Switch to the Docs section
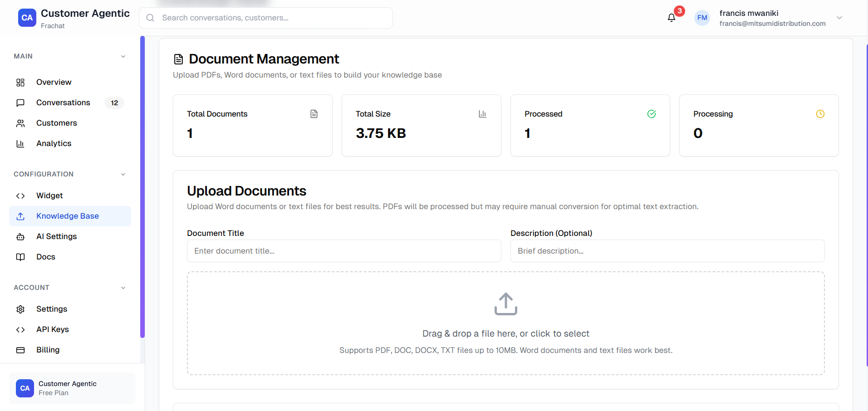The width and height of the screenshot is (868, 411). (x=45, y=257)
